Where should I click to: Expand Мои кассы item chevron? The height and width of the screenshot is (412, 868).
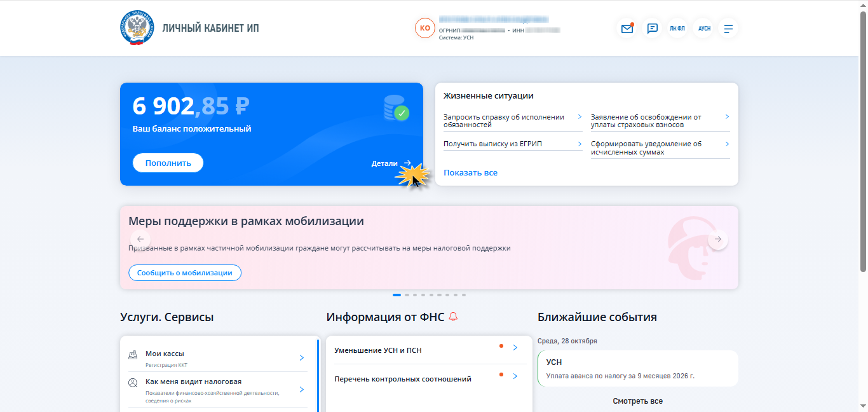302,358
